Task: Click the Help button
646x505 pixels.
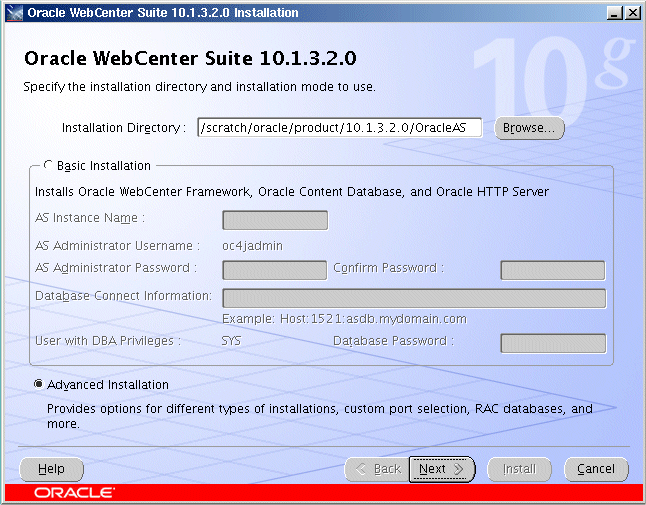Action: tap(51, 469)
